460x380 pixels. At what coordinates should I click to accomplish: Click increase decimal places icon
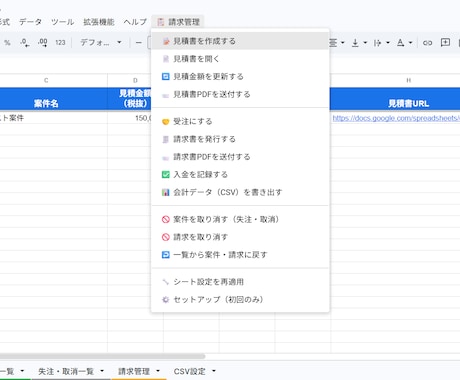tap(43, 43)
